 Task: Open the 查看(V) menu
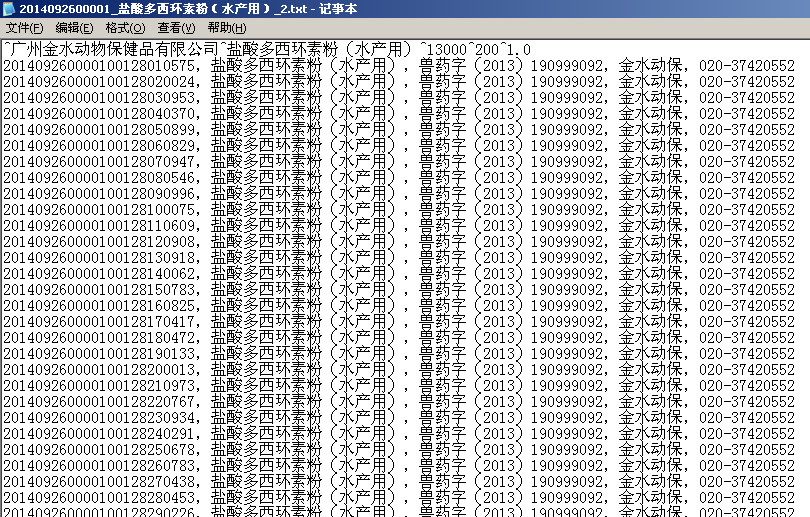click(x=176, y=27)
